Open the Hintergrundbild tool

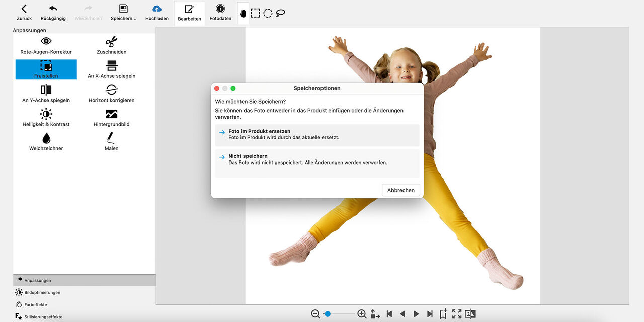(x=111, y=118)
